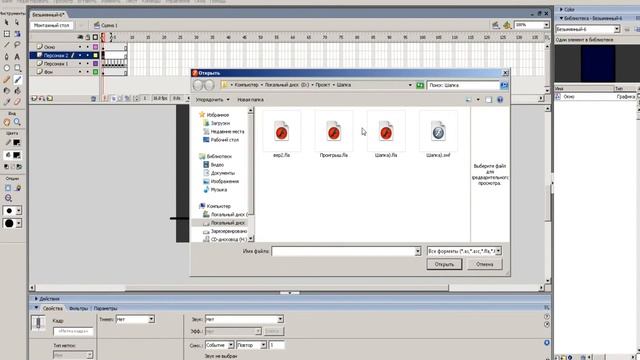This screenshot has height=360, width=640.
Task: Click the refresh icon in Open dialog address bar
Action: coord(420,85)
